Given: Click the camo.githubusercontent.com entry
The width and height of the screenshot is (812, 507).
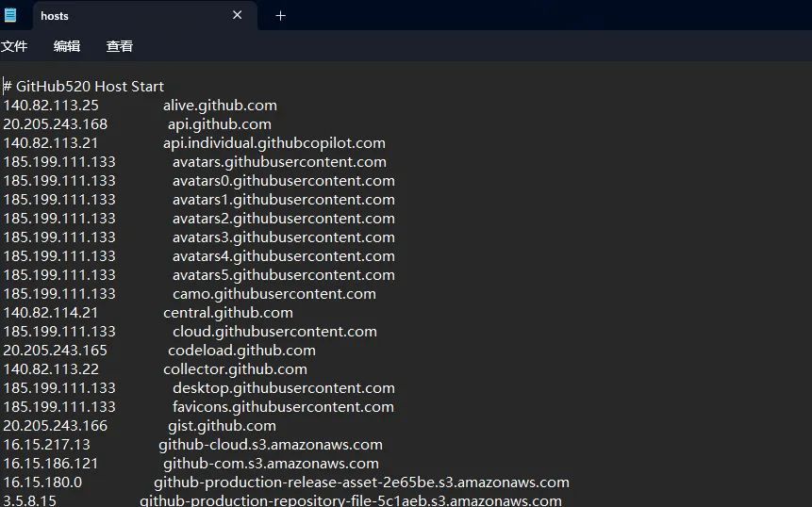Looking at the screenshot, I should pos(273,294).
